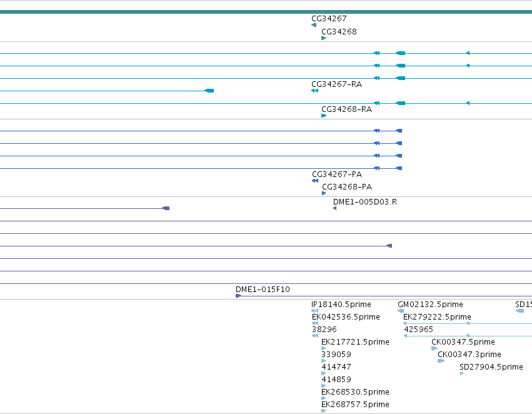Viewport: 532px width, 414px height.
Task: Click the EK268530.5prime arrow glyph
Action: [323, 398]
